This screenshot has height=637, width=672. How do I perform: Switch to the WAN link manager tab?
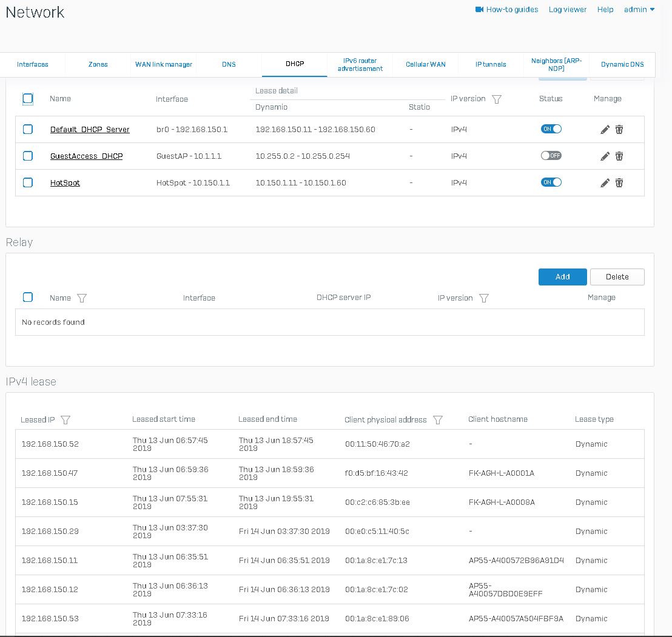[x=164, y=64]
